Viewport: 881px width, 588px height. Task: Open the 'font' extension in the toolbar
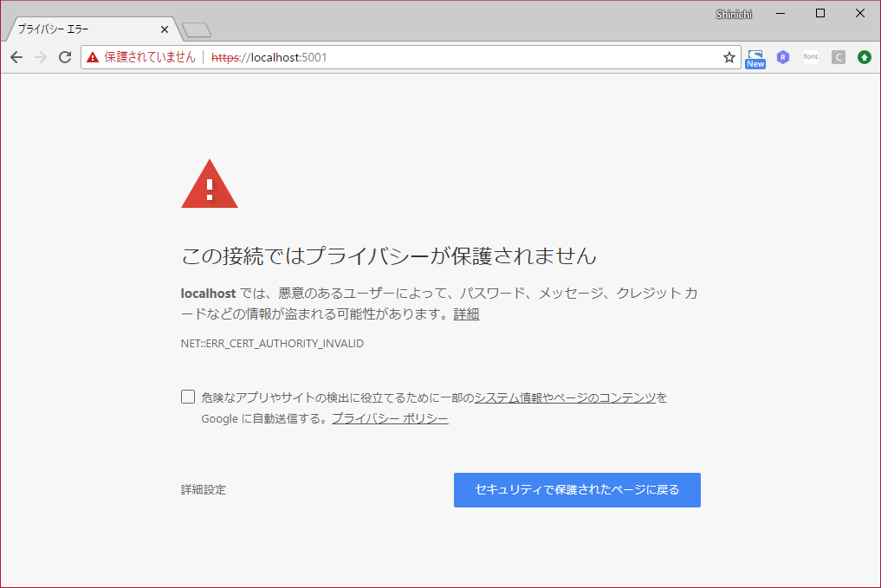pos(811,56)
